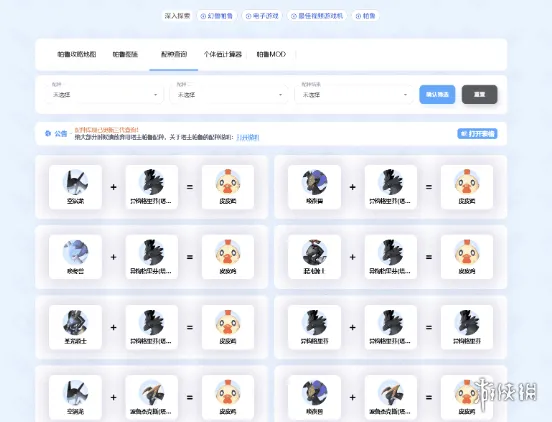Click the dark 重置 reset button
This screenshot has height=422, width=552.
[x=479, y=94]
